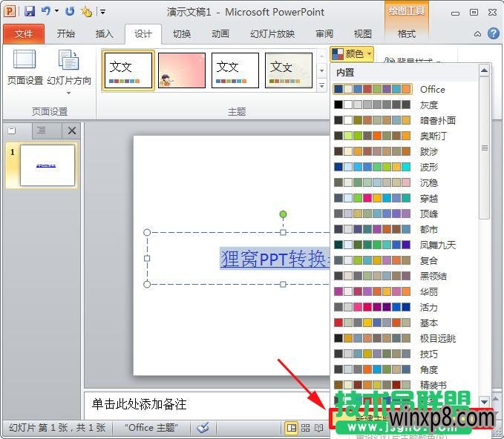This screenshot has height=439, width=504.
Task: Choose the 精装书 color scheme
Action: tap(404, 385)
